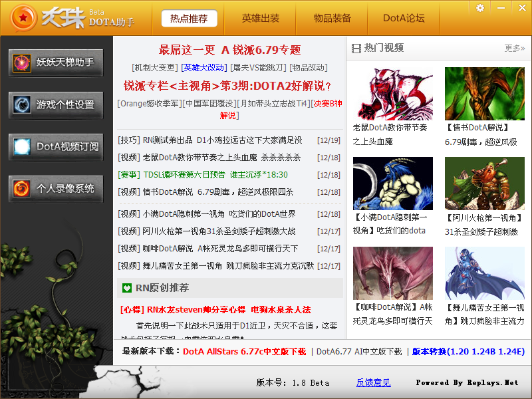Open 版本转换(1.20 1.24B 1.24E) link
This screenshot has width=532, height=399.
[468, 352]
